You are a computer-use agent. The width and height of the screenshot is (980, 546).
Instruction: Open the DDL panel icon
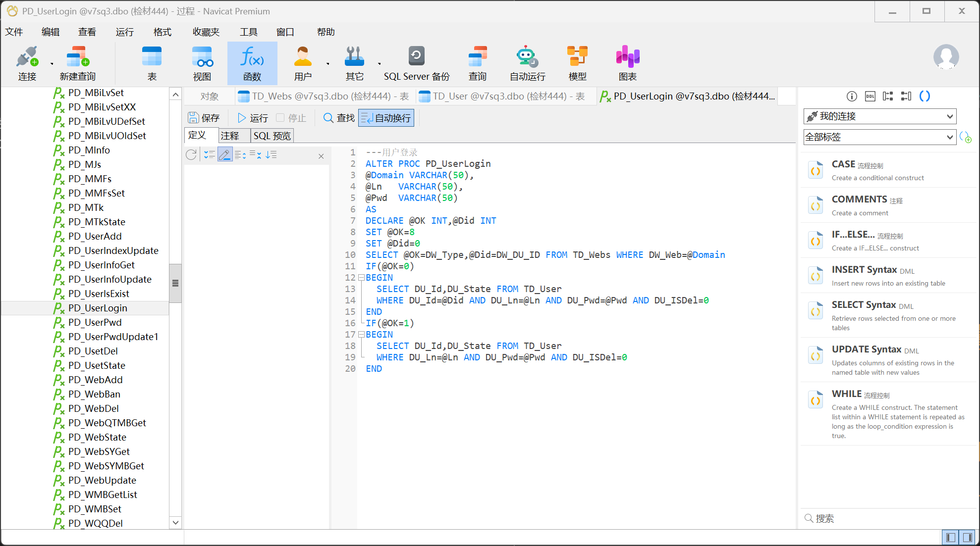pyautogui.click(x=870, y=96)
